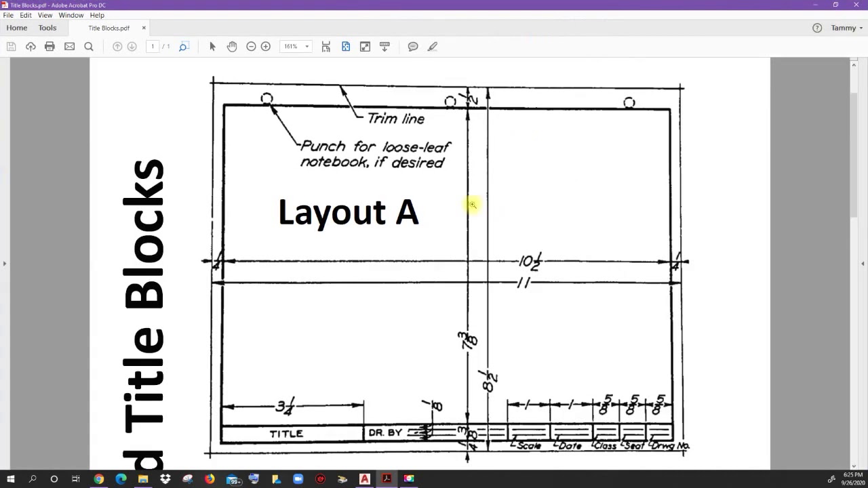Image resolution: width=868 pixels, height=488 pixels.
Task: Open Dropbox from the taskbar
Action: [165, 479]
